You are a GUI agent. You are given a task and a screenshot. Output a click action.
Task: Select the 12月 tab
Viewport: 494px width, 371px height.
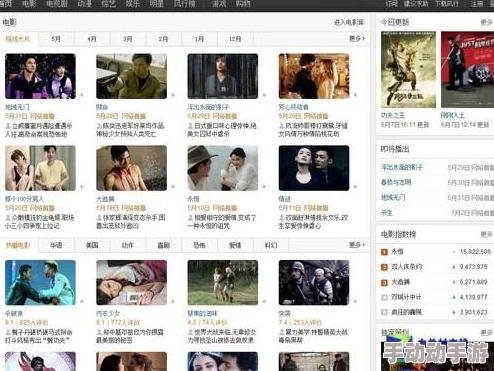(x=235, y=39)
